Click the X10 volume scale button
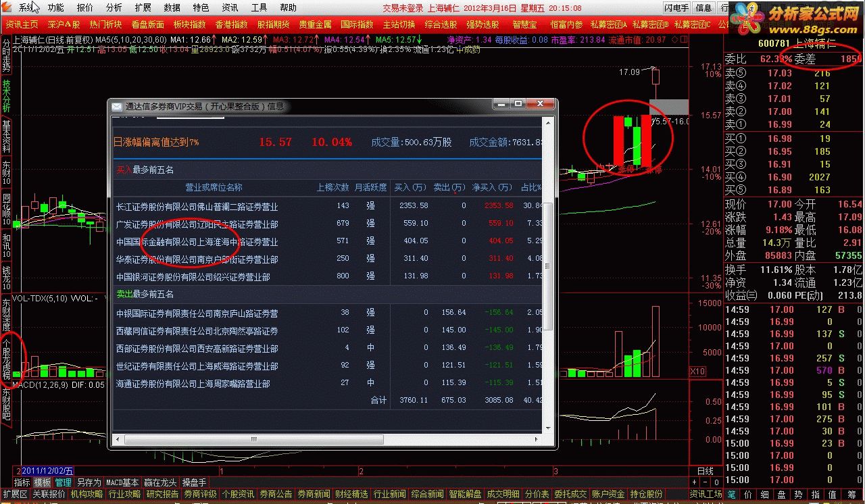This screenshot has width=865, height=504. pyautogui.click(x=697, y=372)
